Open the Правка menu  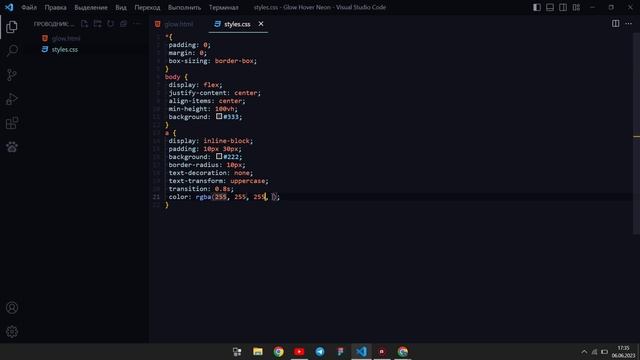click(56, 7)
